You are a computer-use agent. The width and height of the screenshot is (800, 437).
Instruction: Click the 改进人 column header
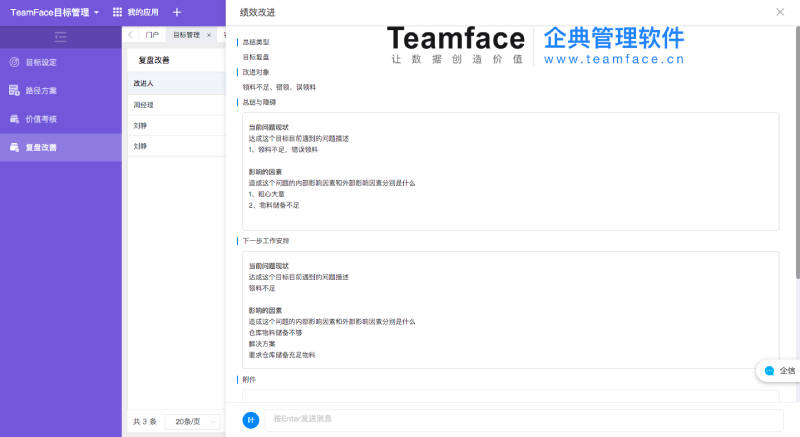144,83
